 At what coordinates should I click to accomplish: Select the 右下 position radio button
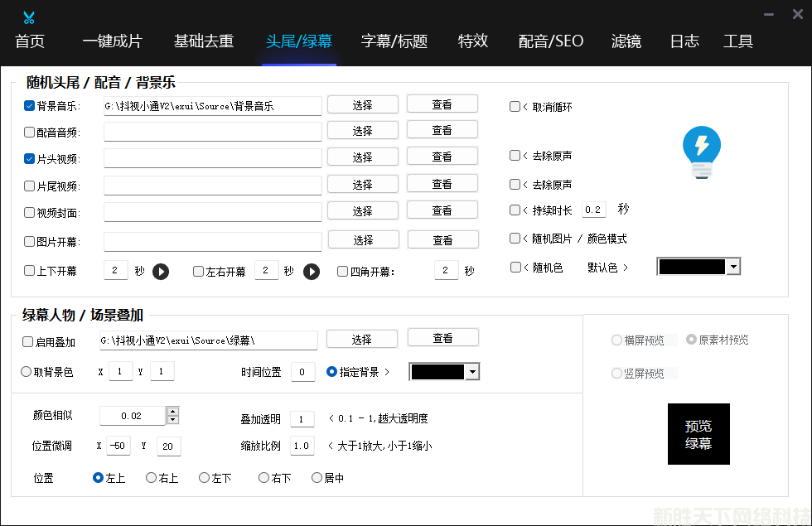[263, 478]
